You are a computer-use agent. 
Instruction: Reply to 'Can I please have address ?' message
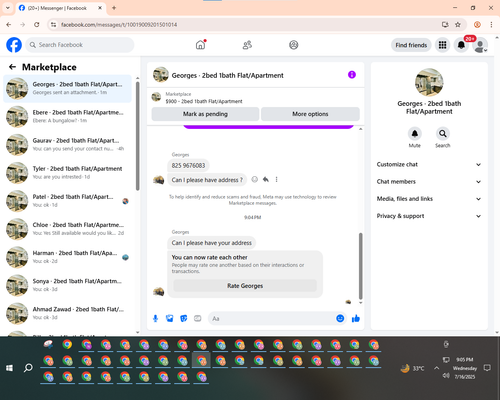tap(266, 179)
